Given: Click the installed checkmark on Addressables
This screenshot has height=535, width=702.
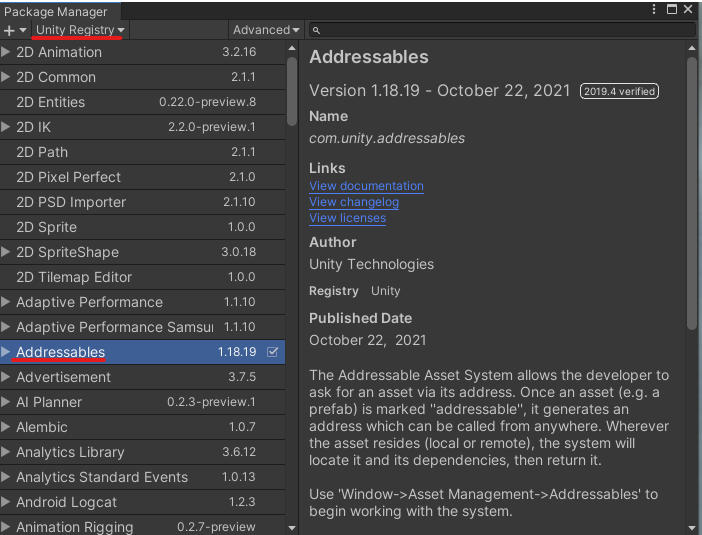Looking at the screenshot, I should 272,352.
